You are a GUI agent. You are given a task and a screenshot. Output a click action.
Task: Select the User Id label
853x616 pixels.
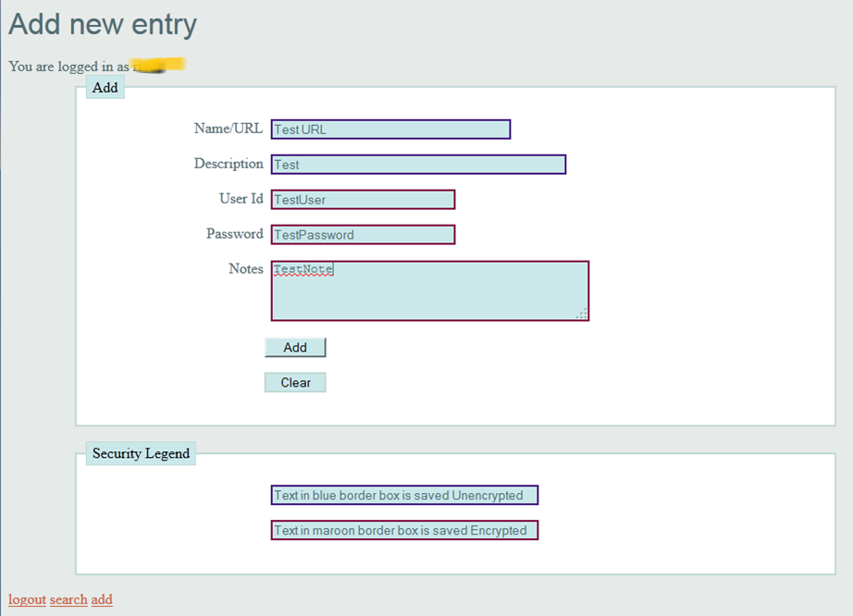pos(241,199)
